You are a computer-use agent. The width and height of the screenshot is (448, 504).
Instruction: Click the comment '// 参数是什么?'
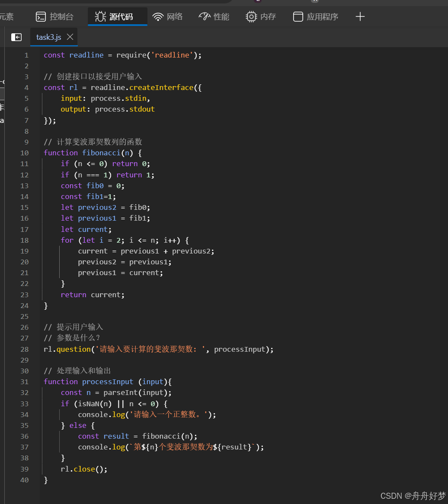pos(72,338)
